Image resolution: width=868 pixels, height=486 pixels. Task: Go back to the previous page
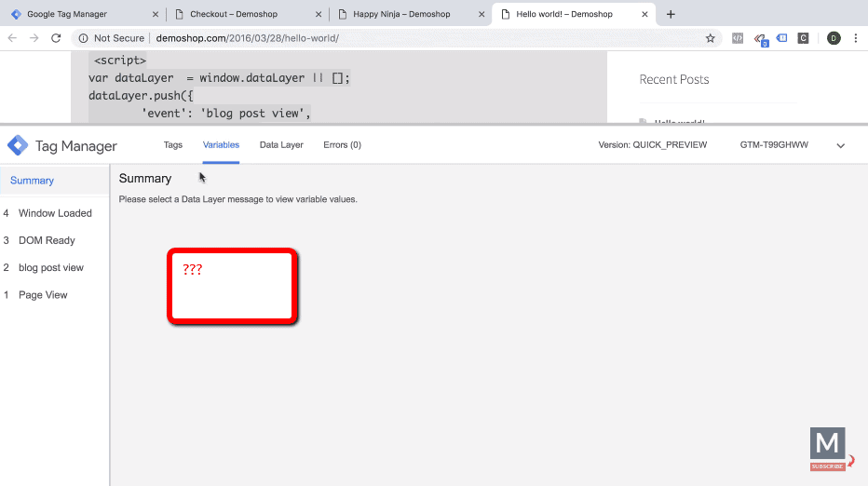(12, 38)
